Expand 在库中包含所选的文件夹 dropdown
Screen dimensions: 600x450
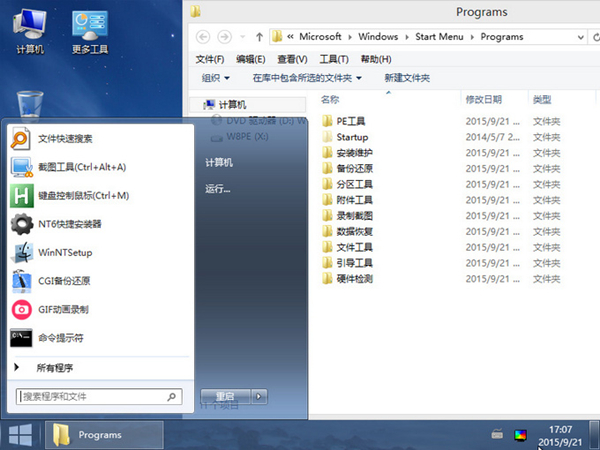click(312, 78)
